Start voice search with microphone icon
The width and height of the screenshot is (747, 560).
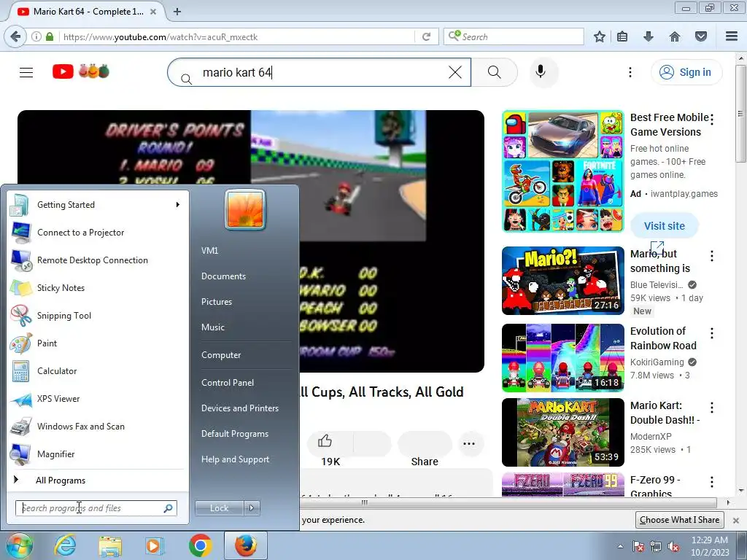point(541,72)
